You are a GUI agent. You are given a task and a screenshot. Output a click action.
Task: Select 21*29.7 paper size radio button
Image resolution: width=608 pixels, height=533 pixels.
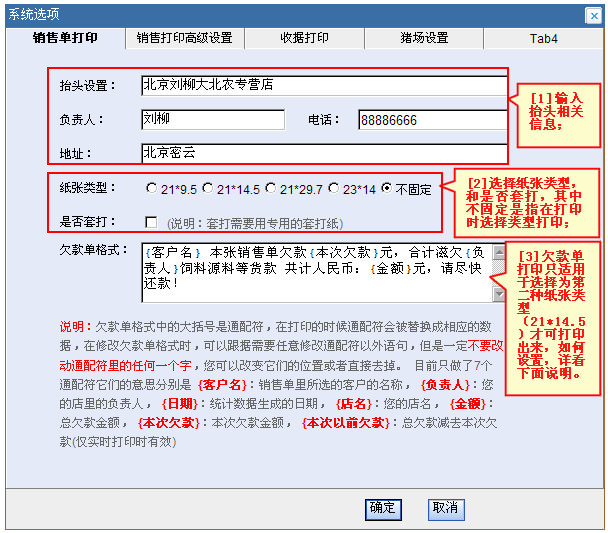[x=272, y=188]
